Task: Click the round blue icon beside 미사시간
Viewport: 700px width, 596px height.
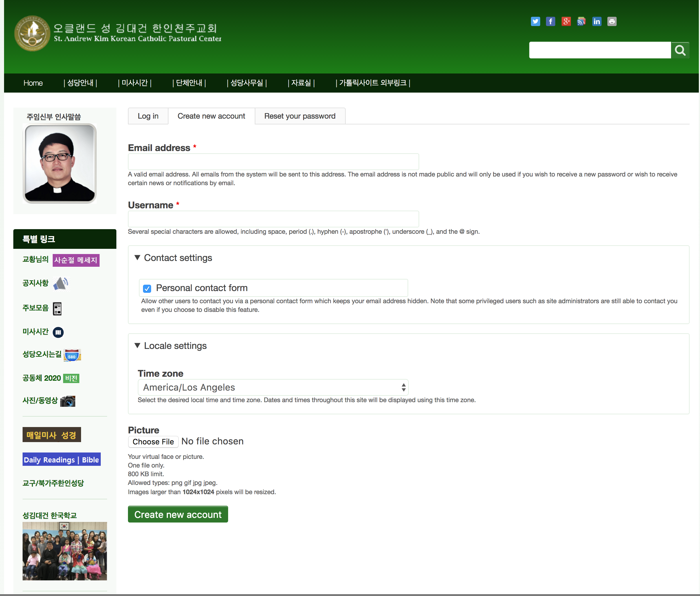Action: (58, 332)
